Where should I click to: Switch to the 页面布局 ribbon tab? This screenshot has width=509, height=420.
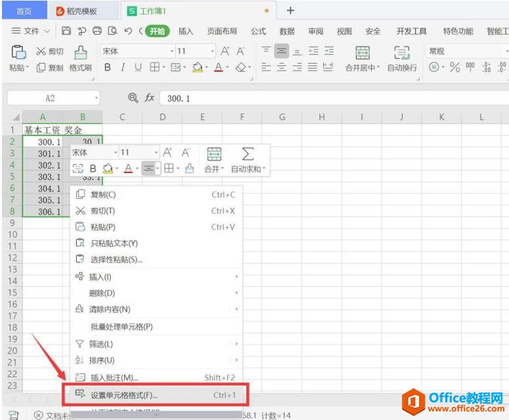click(x=222, y=31)
